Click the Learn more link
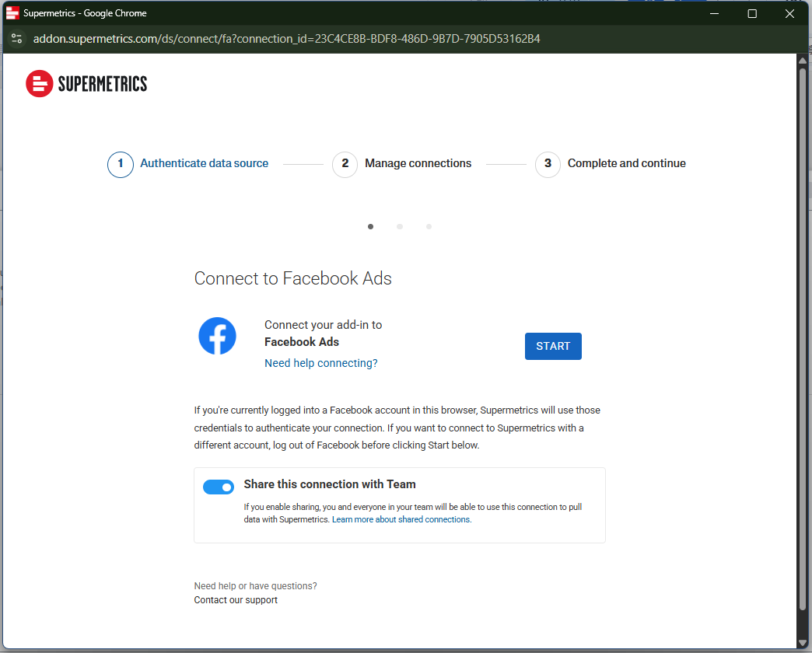Image resolution: width=812 pixels, height=653 pixels. [x=352, y=519]
